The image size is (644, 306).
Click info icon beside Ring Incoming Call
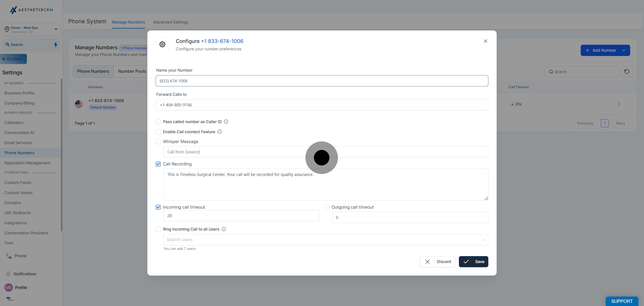224,229
